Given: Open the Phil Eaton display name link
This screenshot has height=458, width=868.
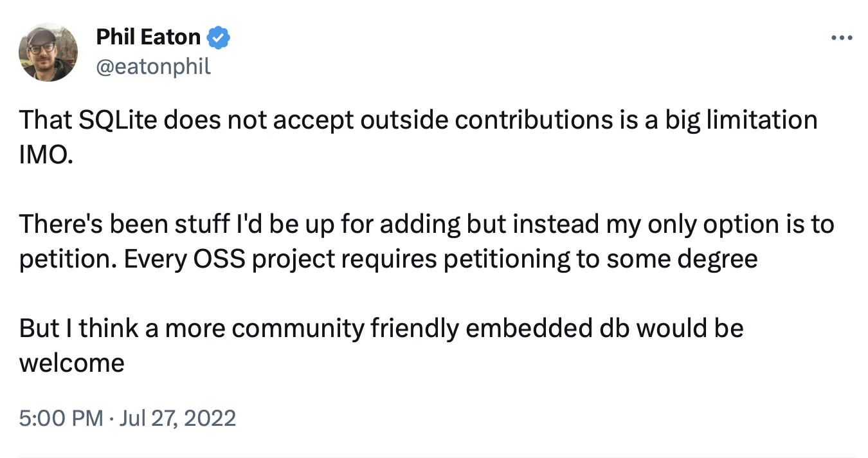Looking at the screenshot, I should click(x=148, y=38).
